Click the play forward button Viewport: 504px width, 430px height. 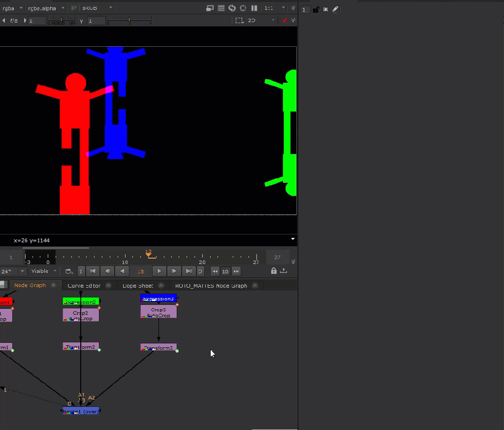159,271
